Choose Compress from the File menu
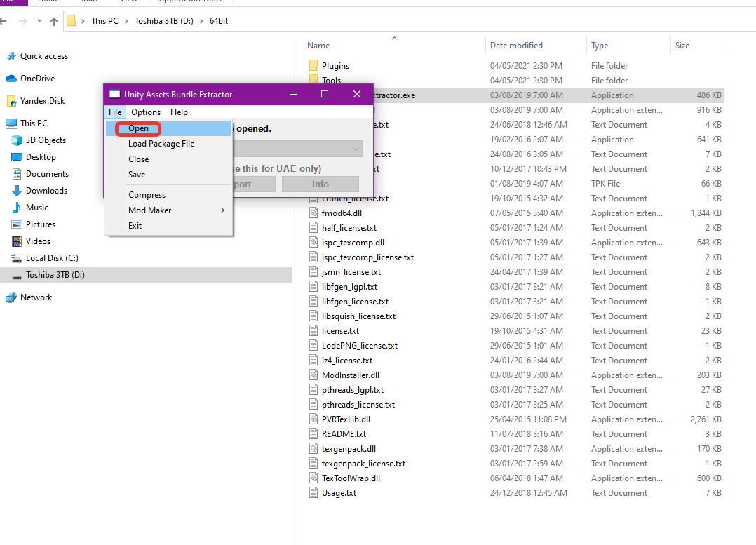 click(168, 195)
